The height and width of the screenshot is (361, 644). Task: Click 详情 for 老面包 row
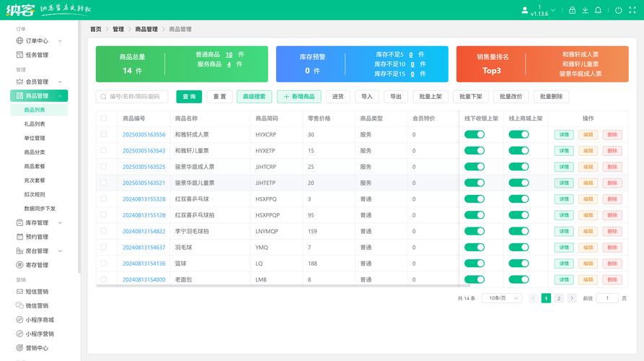point(564,279)
